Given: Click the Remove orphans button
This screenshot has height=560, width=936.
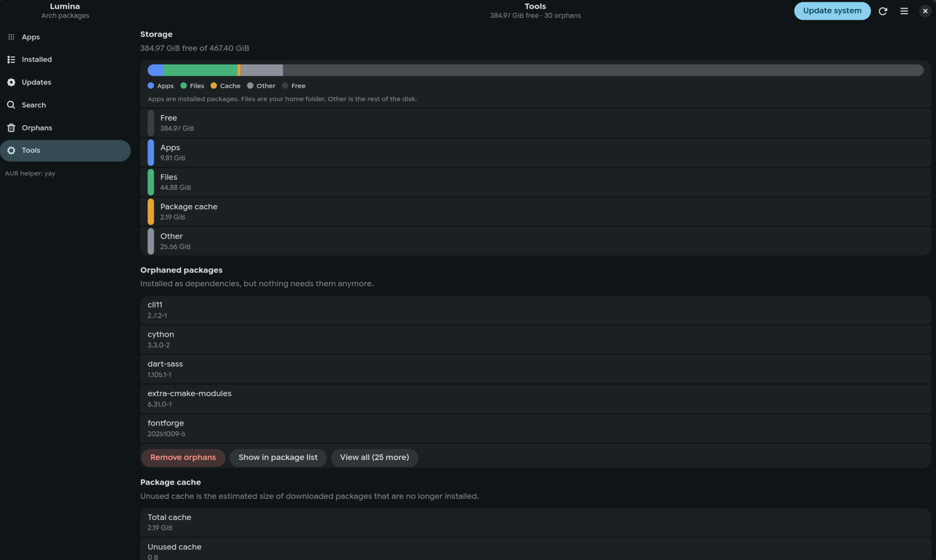Looking at the screenshot, I should click(183, 457).
